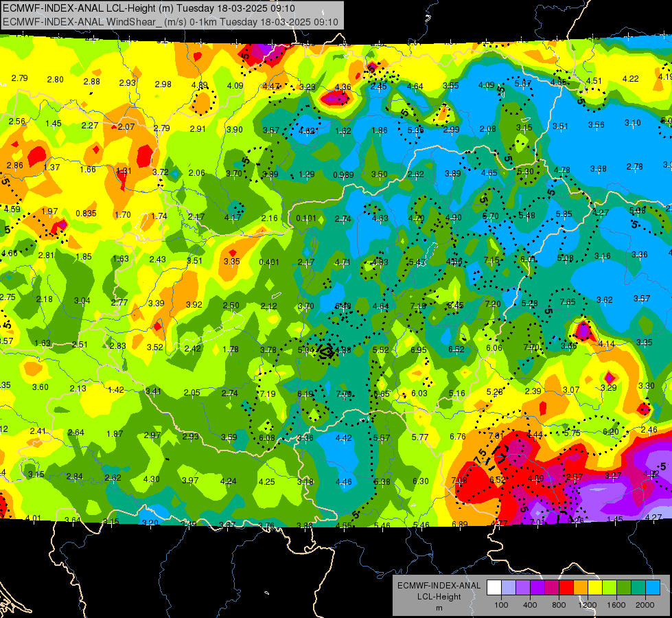Click the wind shear value 0.401

[x=269, y=262]
